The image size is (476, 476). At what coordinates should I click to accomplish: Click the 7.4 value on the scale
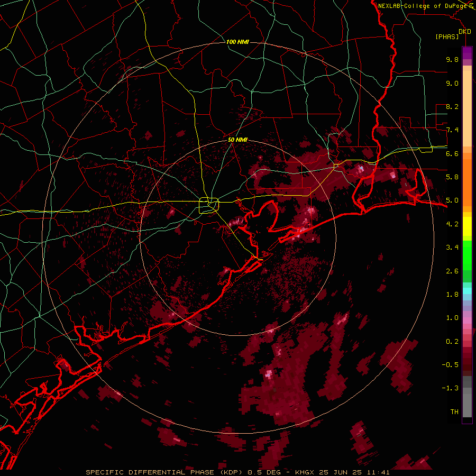pyautogui.click(x=452, y=130)
